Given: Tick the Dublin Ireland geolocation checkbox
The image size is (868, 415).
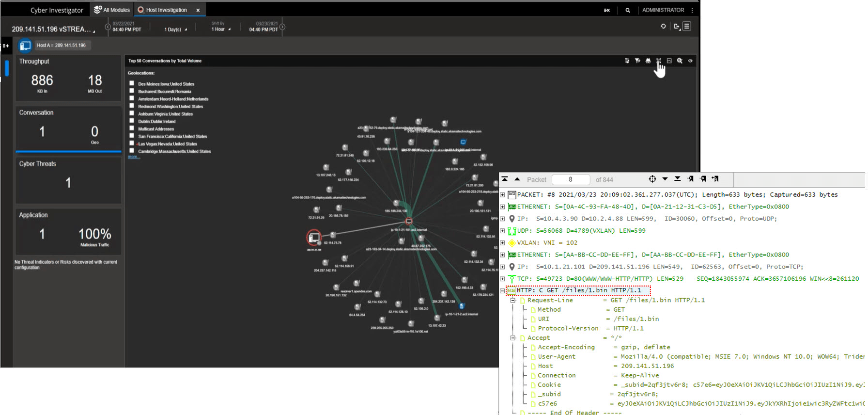Looking at the screenshot, I should point(132,121).
